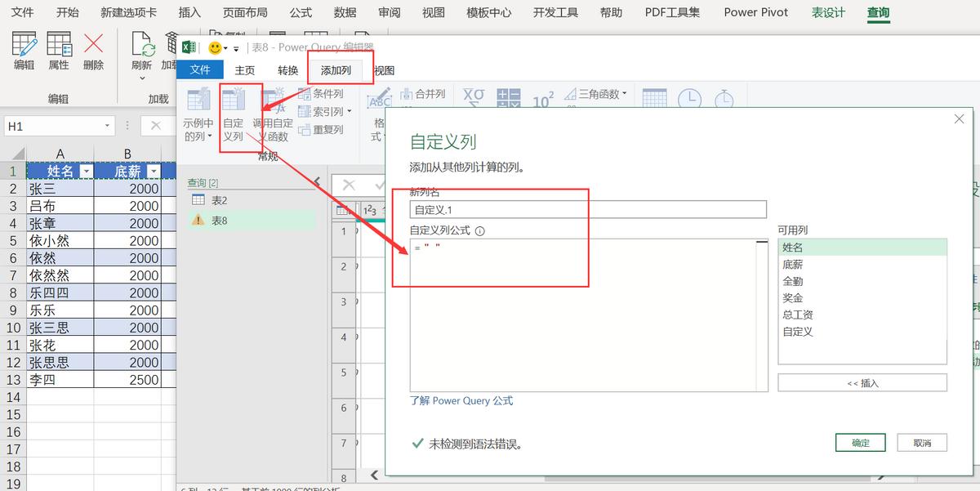Click the 统计信息 ΧΣ statistics icon
The width and height of the screenshot is (980, 491).
click(474, 96)
